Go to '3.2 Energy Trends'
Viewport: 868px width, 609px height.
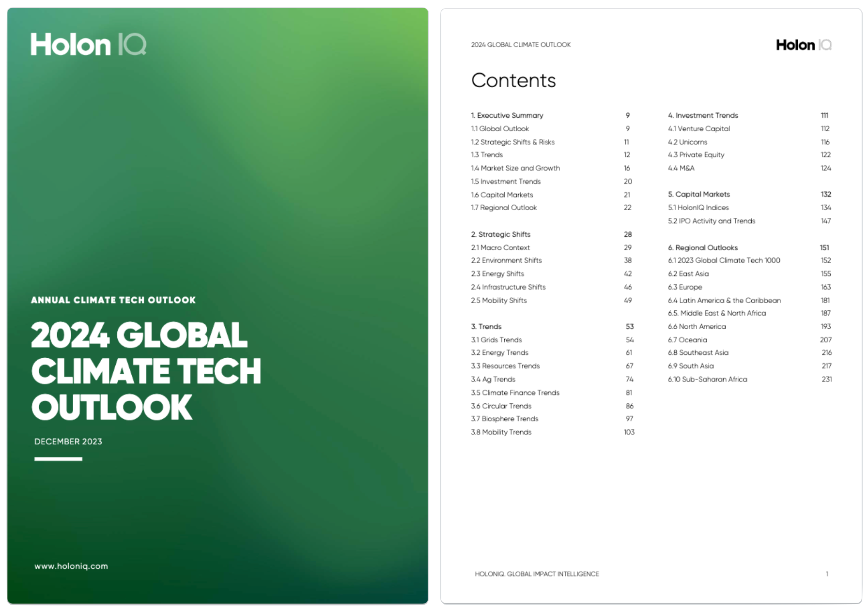pos(500,353)
